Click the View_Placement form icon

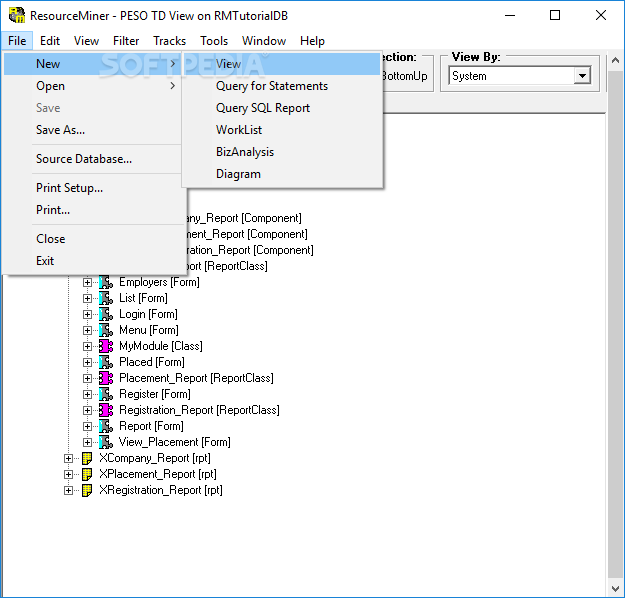pyautogui.click(x=106, y=442)
